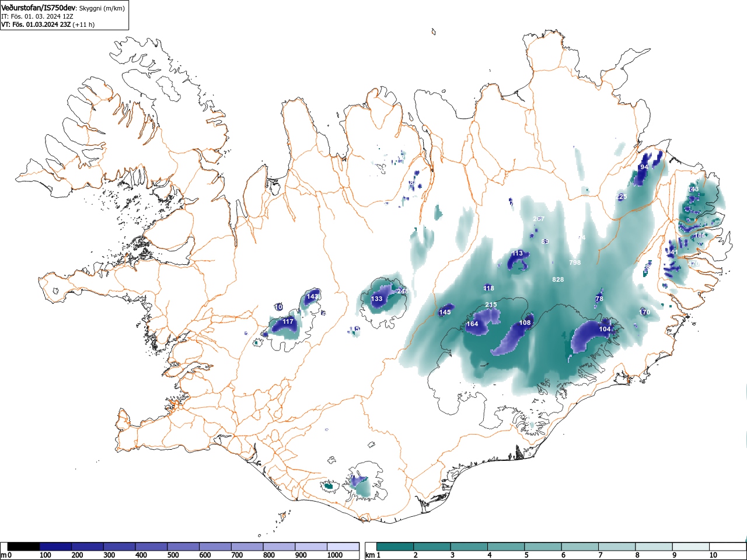This screenshot has width=747, height=560.
Task: Pick the km-scale swatch between 7 and 8
Action: point(618,547)
